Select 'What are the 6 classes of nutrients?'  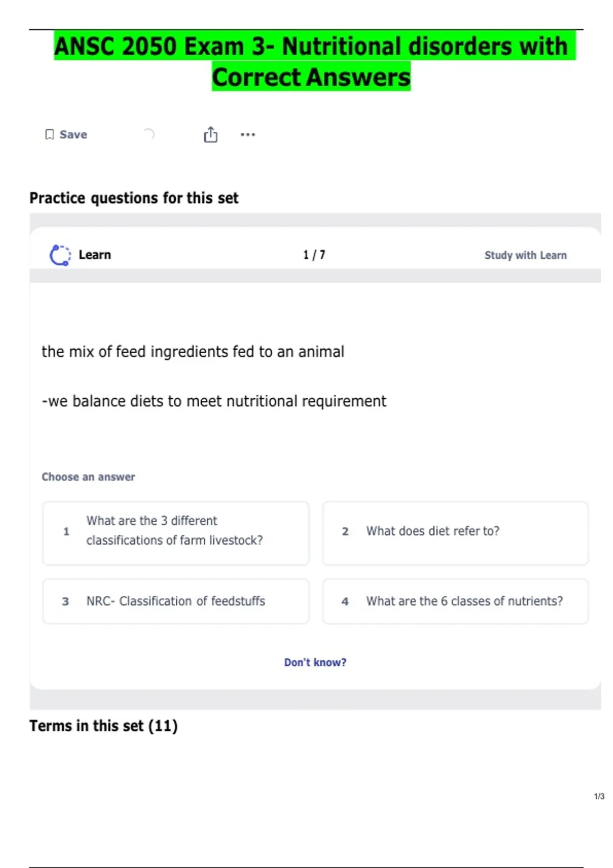455,601
